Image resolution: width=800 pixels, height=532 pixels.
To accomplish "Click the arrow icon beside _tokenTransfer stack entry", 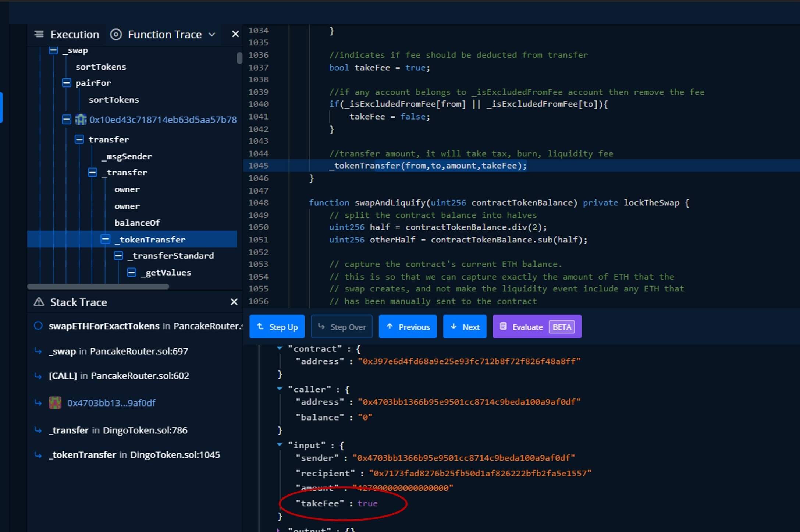I will tap(38, 455).
